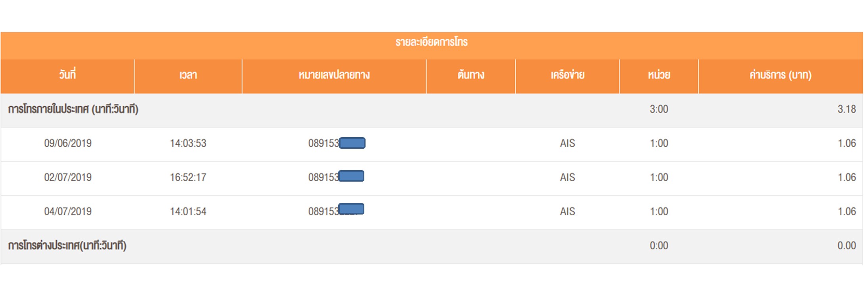The image size is (868, 297).
Task: Click the วันที่ column header
Action: 67,75
